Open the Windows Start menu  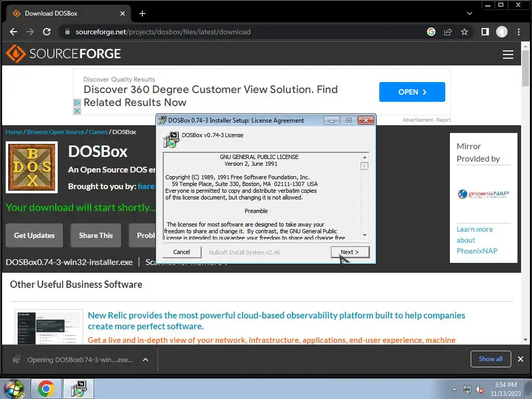[14, 389]
